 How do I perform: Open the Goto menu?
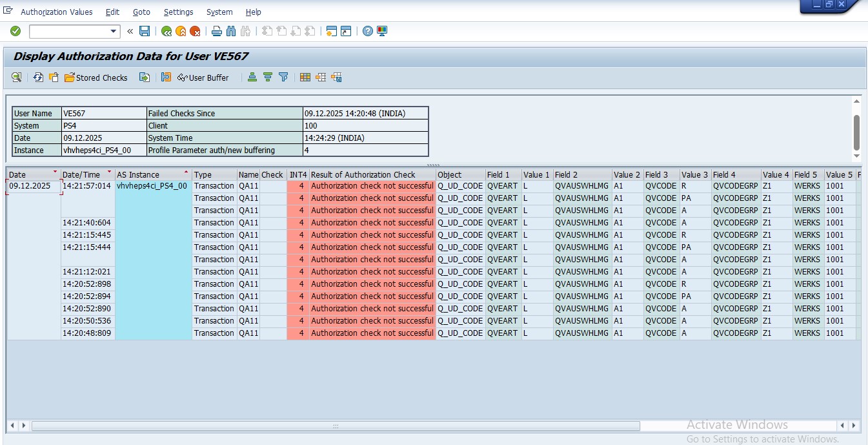click(x=141, y=12)
